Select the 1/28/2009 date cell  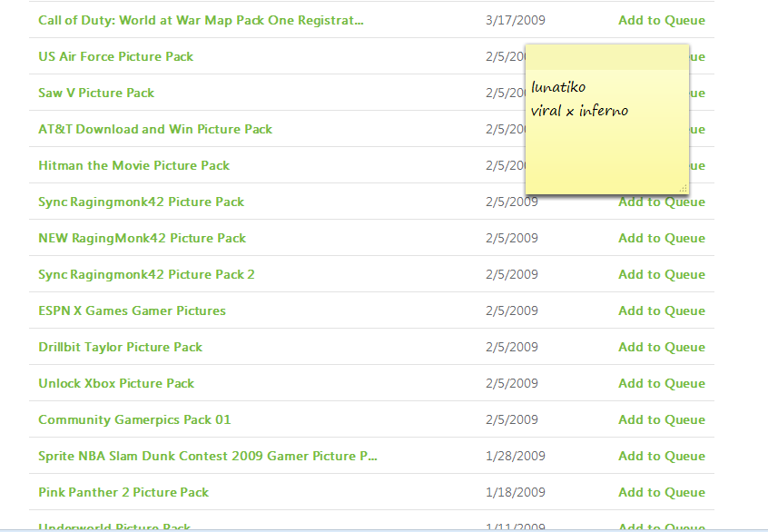click(x=516, y=456)
